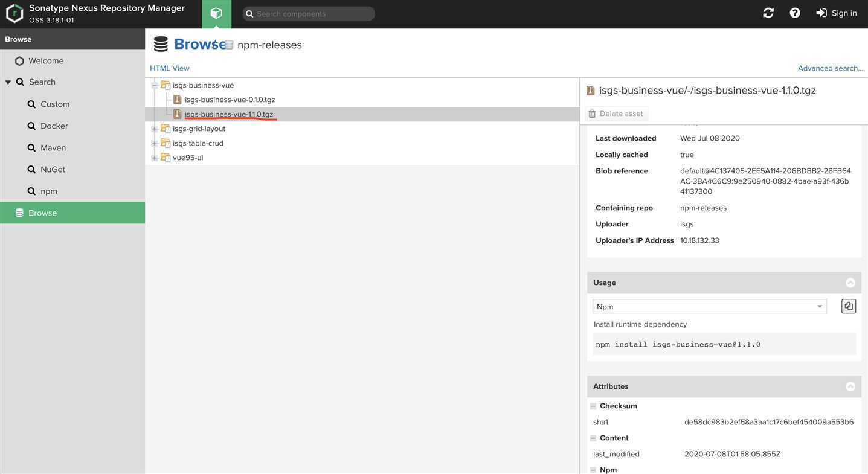Screen dimensions: 868x474
Task: Click the large database icon in Browse header
Action: click(161, 44)
